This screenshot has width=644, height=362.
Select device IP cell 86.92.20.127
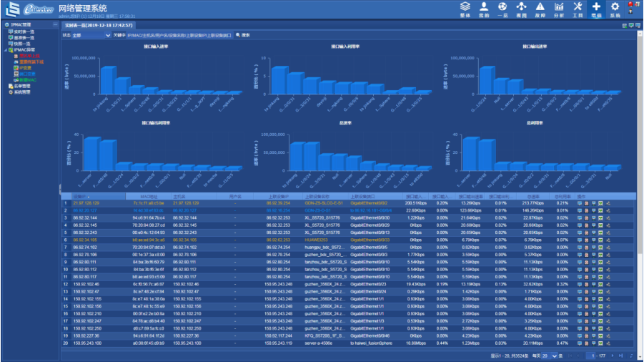click(x=85, y=211)
